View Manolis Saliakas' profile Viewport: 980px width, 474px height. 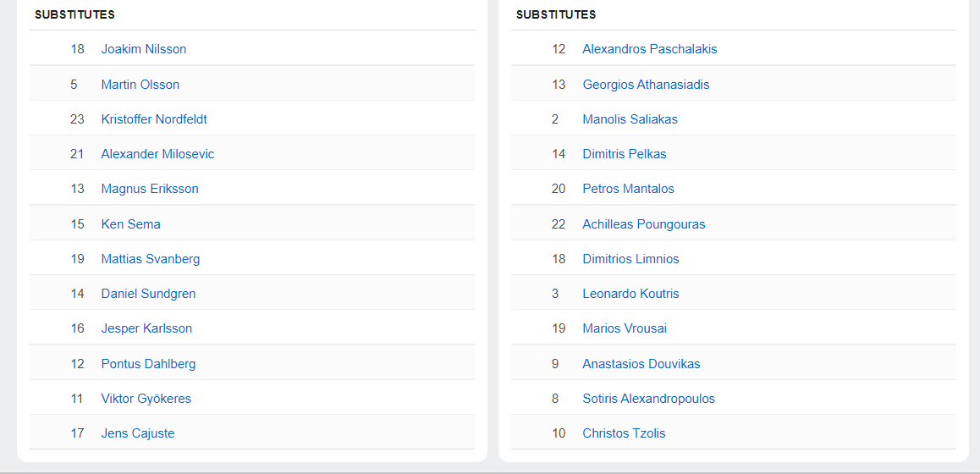coord(630,119)
